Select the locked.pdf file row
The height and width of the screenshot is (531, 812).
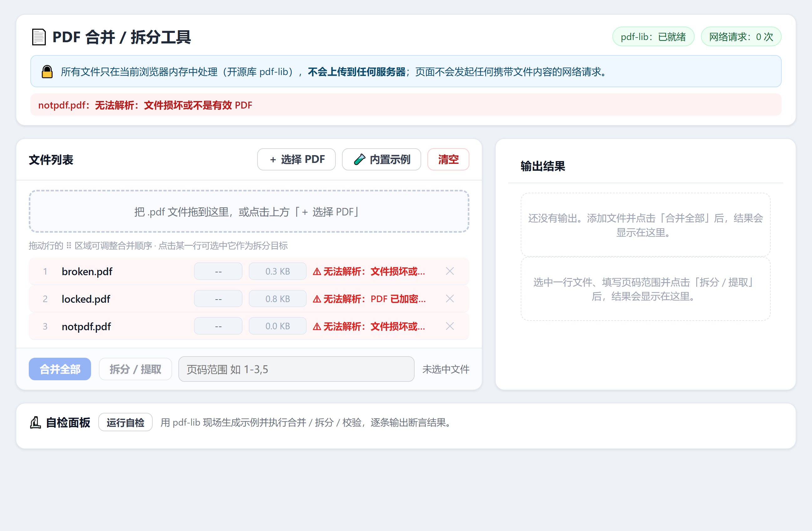pos(249,299)
